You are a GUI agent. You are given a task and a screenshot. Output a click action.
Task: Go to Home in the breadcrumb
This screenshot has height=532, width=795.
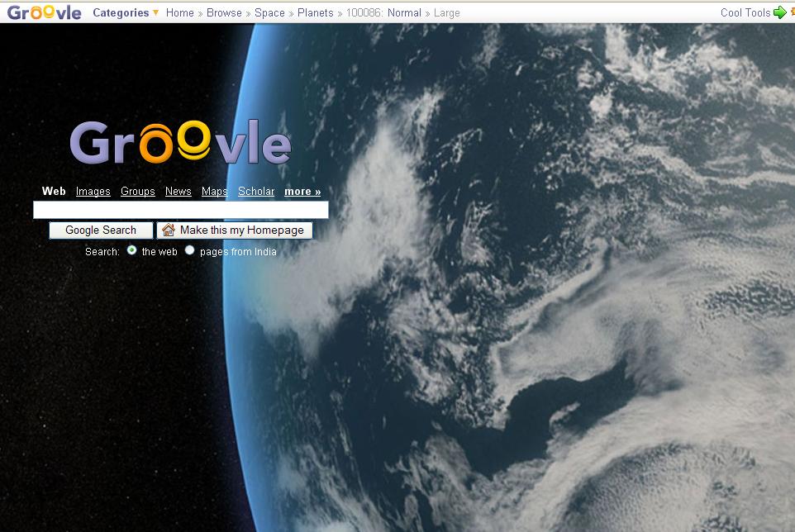coord(180,12)
